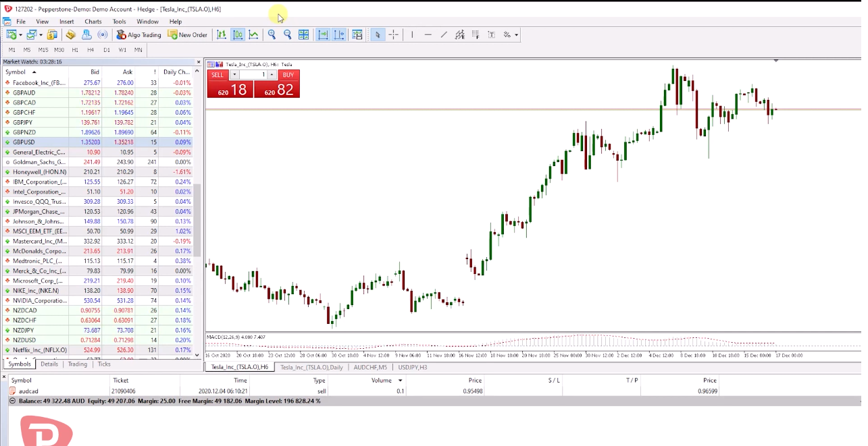Open the Insert menu

pyautogui.click(x=67, y=22)
